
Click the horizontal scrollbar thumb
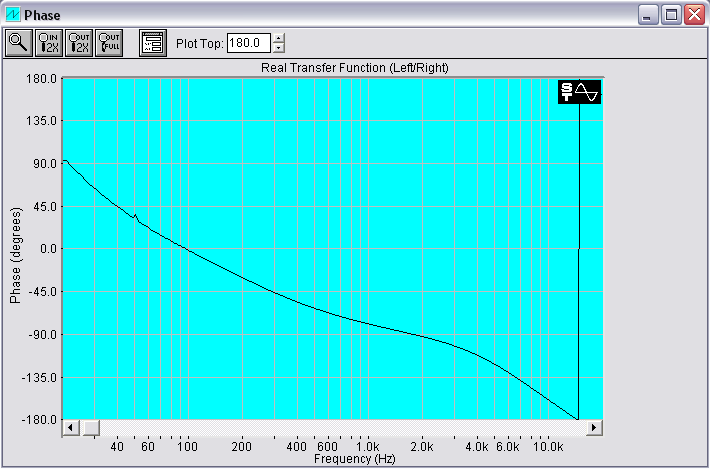pos(90,428)
